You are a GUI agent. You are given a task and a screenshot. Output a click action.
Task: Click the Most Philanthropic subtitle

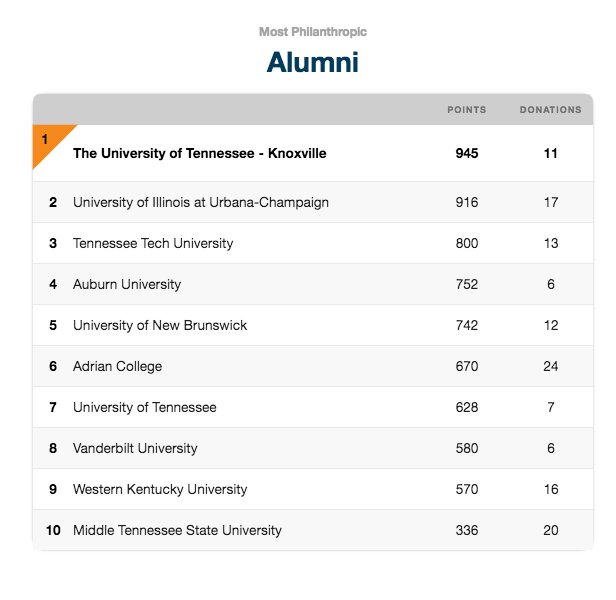coord(313,32)
